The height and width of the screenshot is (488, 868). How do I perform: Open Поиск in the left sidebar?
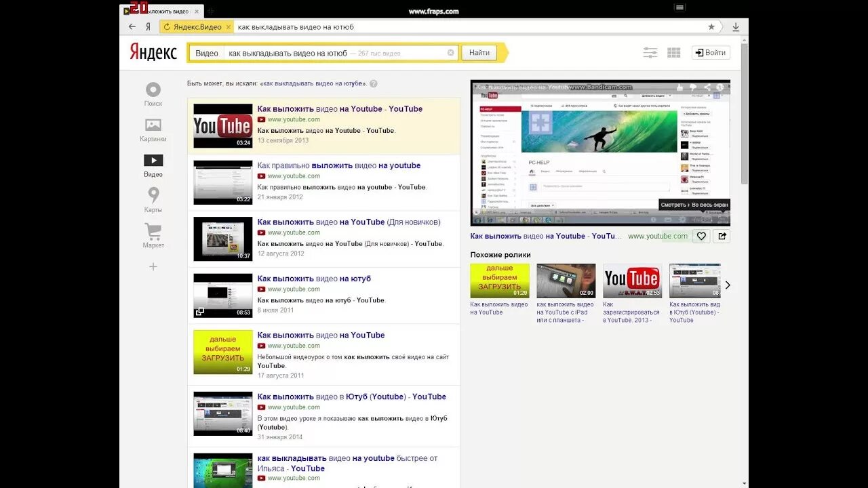pos(153,94)
